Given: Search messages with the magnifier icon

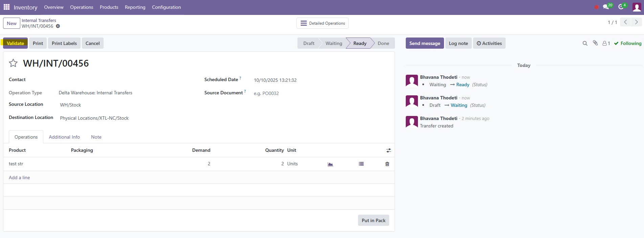Looking at the screenshot, I should tap(585, 43).
